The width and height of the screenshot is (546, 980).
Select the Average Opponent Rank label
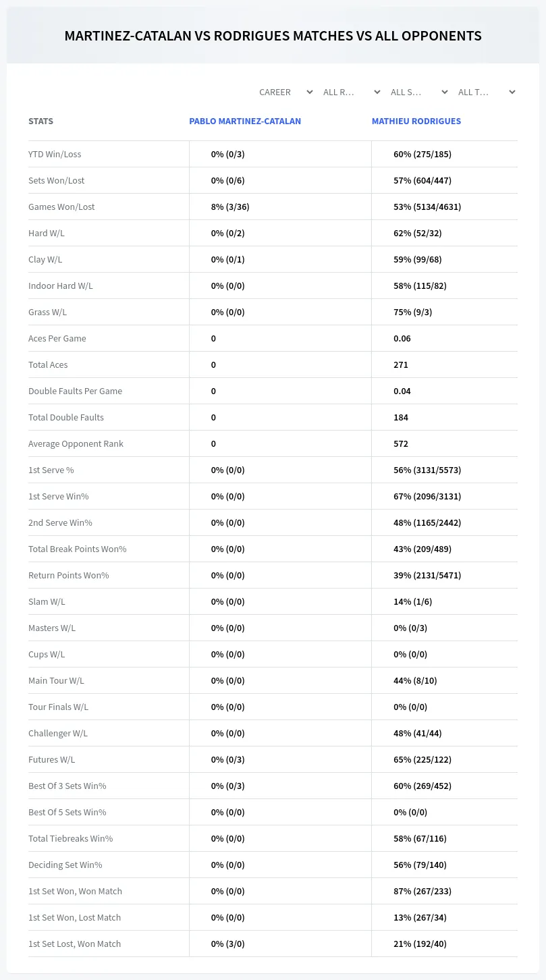(x=76, y=443)
